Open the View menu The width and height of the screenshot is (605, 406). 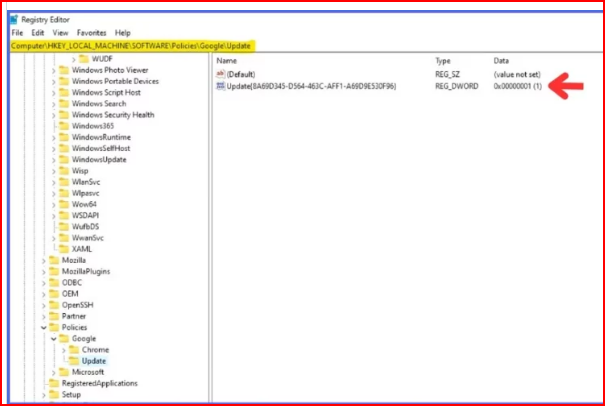[x=60, y=33]
